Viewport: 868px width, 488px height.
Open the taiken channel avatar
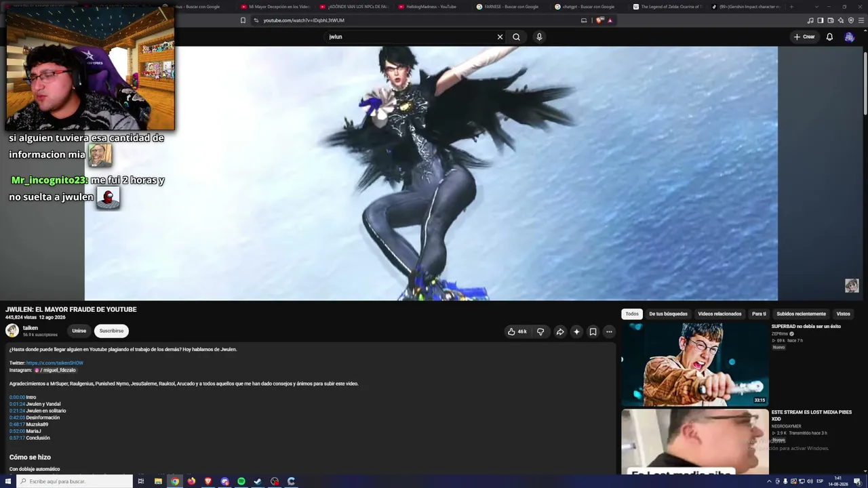click(12, 331)
